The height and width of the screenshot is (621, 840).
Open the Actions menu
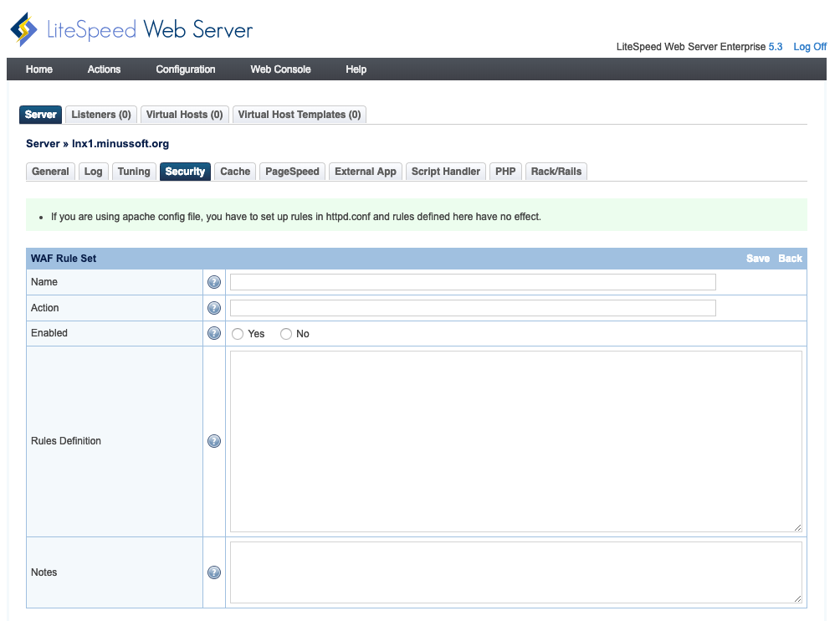point(104,69)
